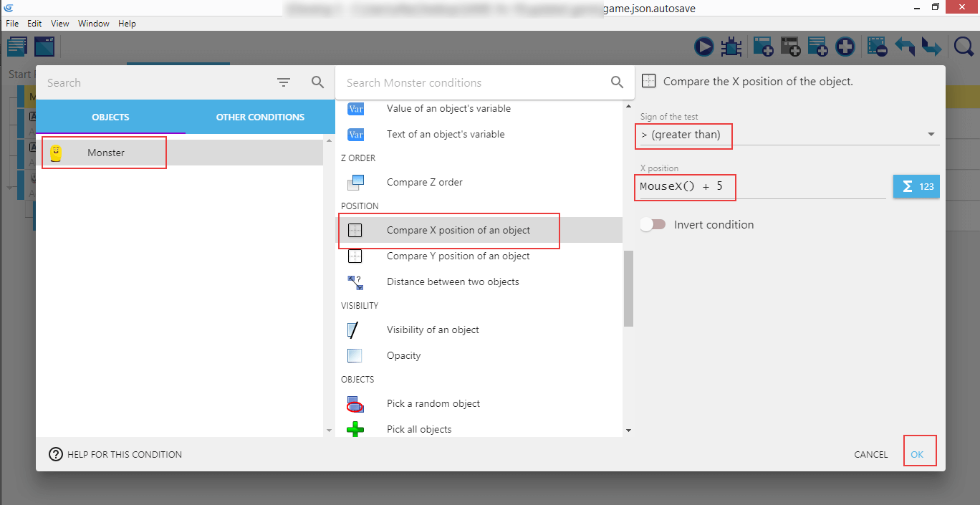Open the Window menu

pos(93,24)
